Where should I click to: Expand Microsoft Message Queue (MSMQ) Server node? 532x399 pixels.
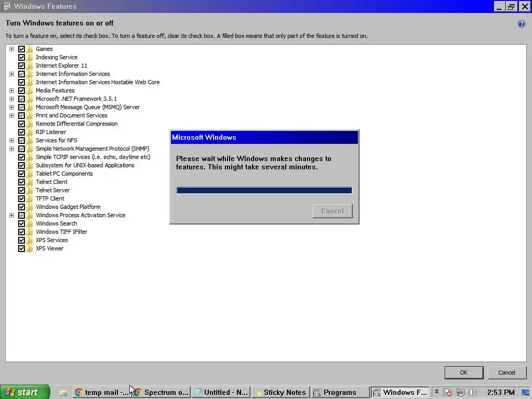[11, 107]
